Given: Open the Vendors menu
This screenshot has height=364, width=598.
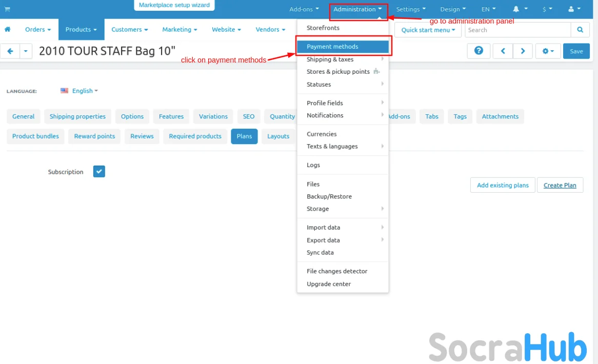Looking at the screenshot, I should click(270, 29).
